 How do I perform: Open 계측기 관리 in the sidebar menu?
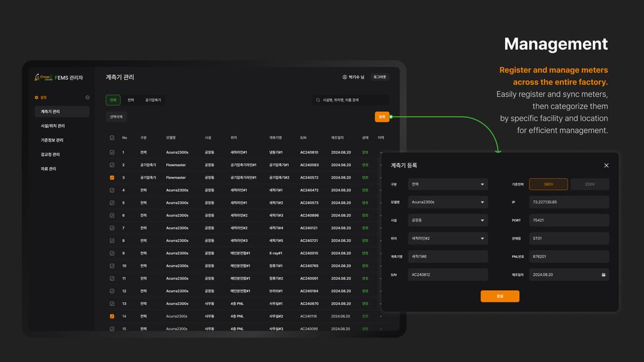tap(62, 112)
